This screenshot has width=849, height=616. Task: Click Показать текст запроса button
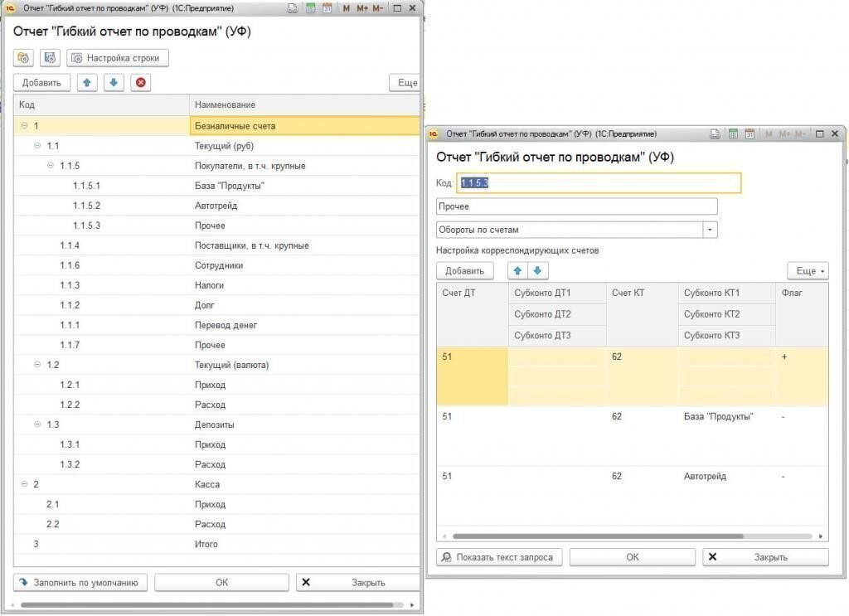click(x=499, y=557)
